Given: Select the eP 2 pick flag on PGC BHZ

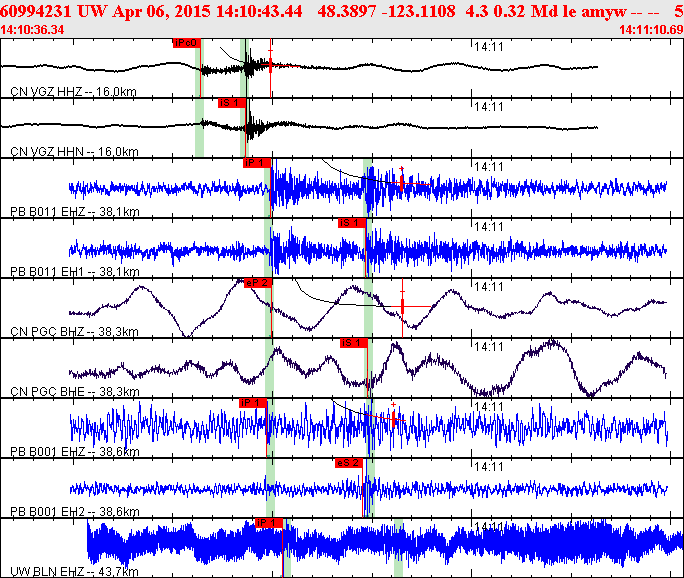Looking at the screenshot, I should [258, 283].
